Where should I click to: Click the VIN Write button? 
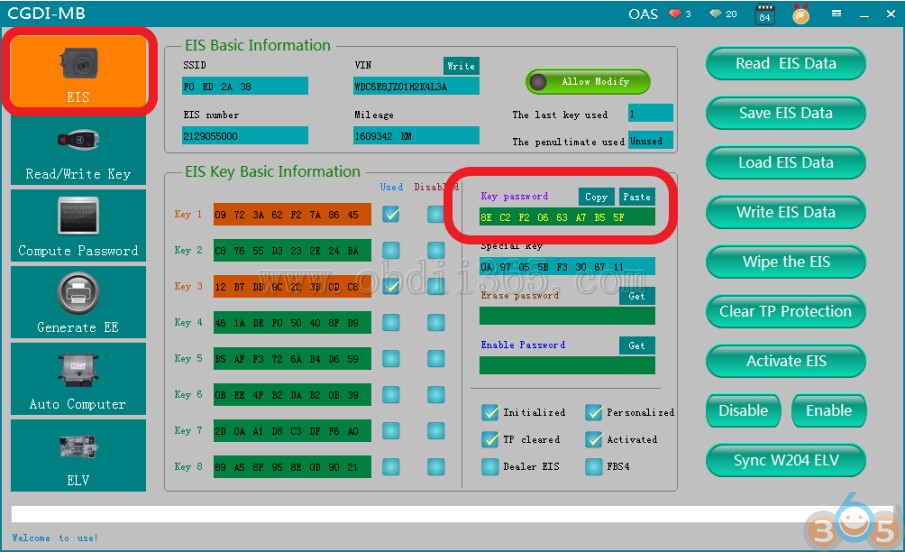pos(461,66)
